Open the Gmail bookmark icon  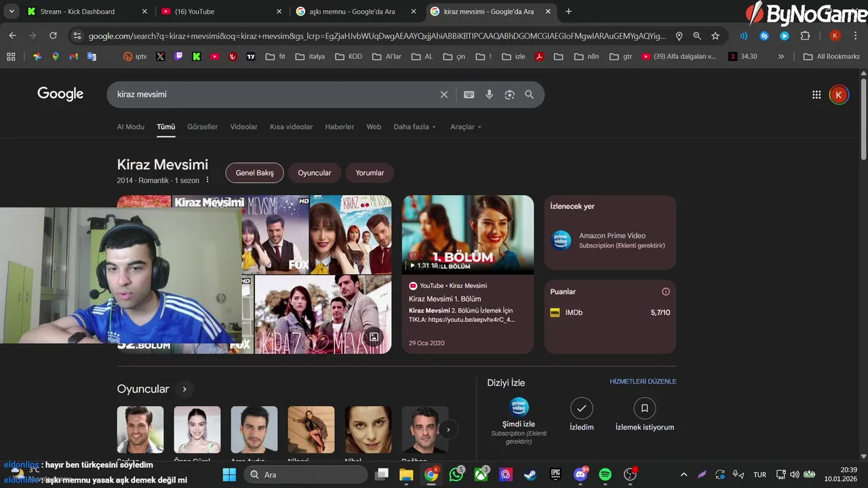(74, 56)
